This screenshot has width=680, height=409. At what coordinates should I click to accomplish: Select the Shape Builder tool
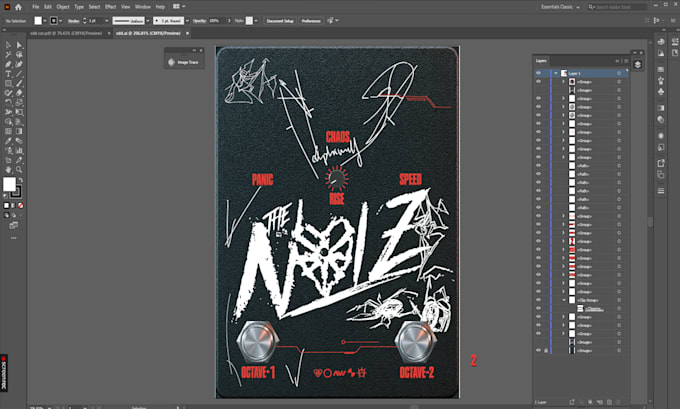coord(8,121)
